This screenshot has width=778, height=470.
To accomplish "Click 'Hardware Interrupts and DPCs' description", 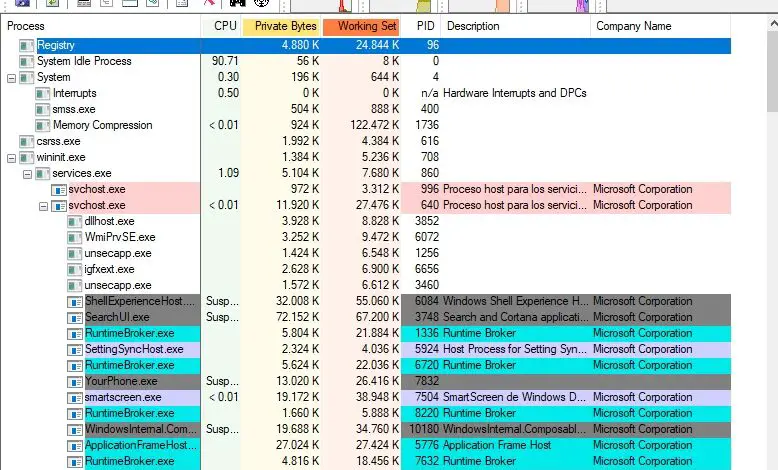I will (x=515, y=93).
